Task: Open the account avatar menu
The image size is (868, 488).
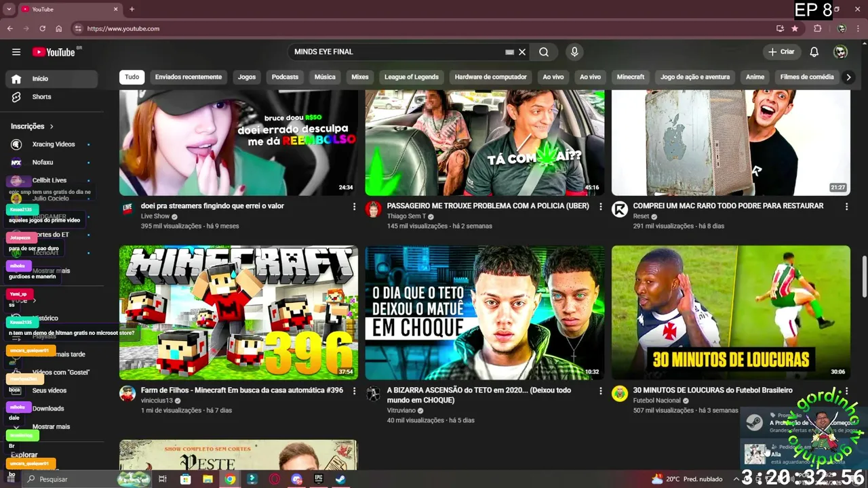Action: pyautogui.click(x=841, y=52)
